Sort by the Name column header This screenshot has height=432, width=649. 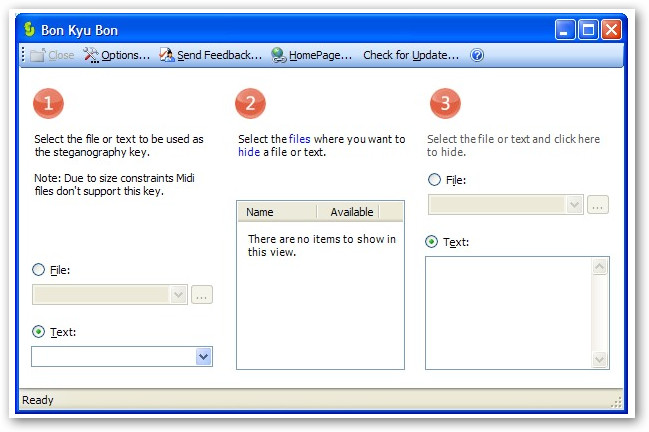pyautogui.click(x=277, y=212)
